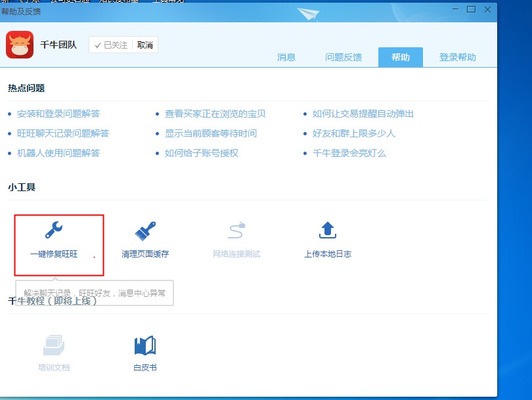Click 取消 to unfollow the team
This screenshot has width=532, height=400.
[x=145, y=45]
